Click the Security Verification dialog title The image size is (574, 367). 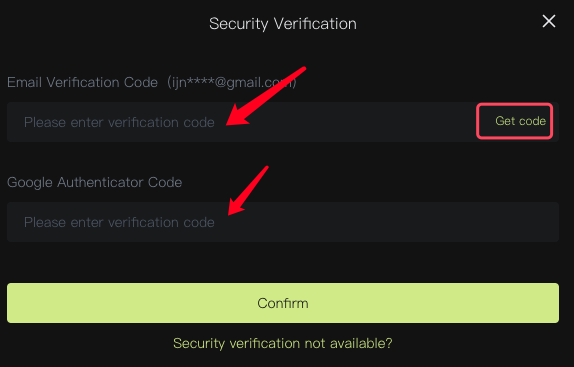click(283, 24)
